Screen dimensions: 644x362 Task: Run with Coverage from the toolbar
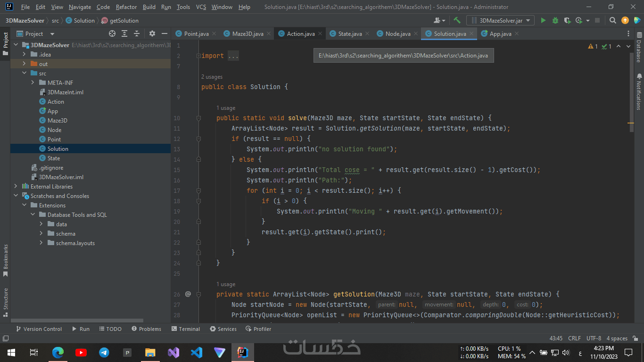tap(567, 20)
